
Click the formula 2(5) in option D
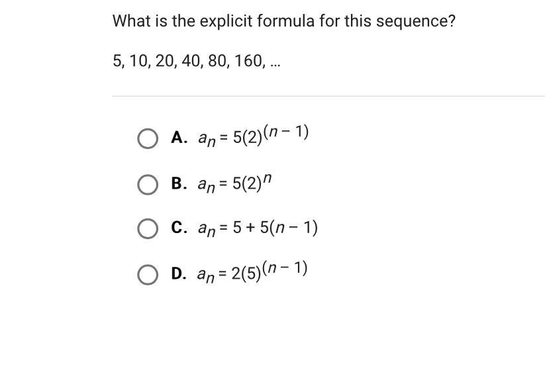pyautogui.click(x=246, y=274)
